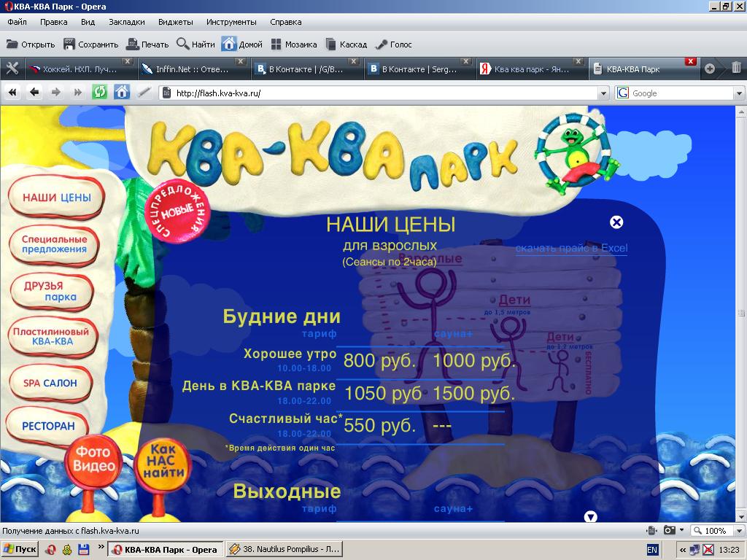Click the wand icon next to address bar
Image resolution: width=747 pixels, height=560 pixels.
pos(144,93)
